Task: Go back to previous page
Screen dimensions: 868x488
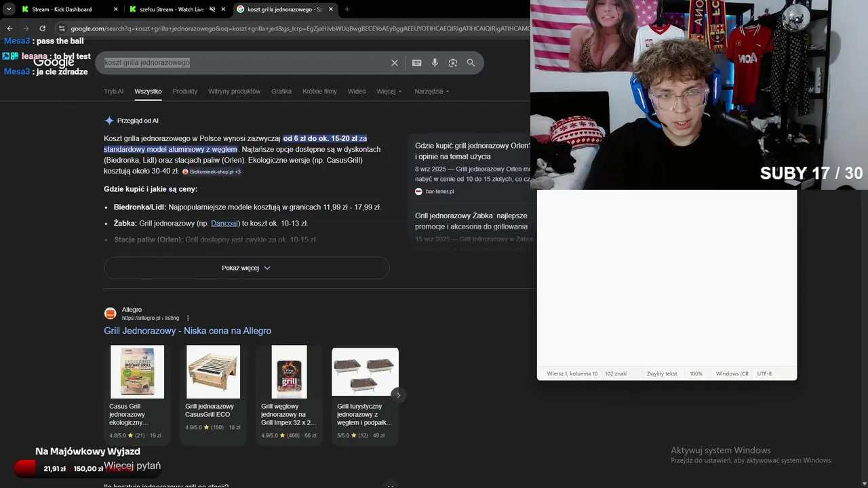Action: pos(9,28)
